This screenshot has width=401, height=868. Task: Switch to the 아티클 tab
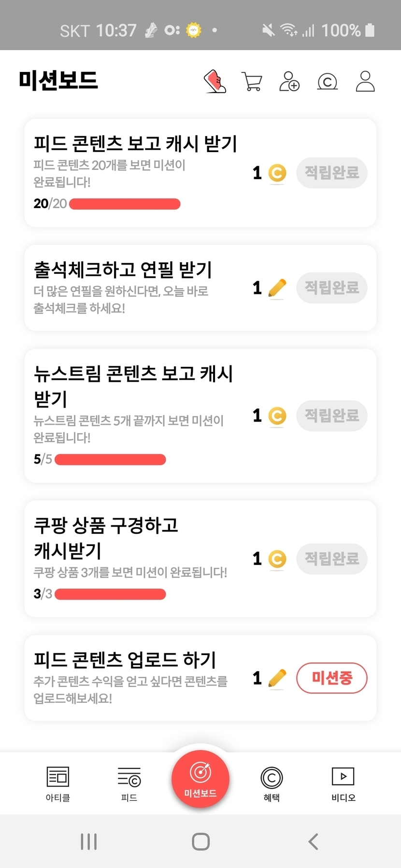[58, 784]
